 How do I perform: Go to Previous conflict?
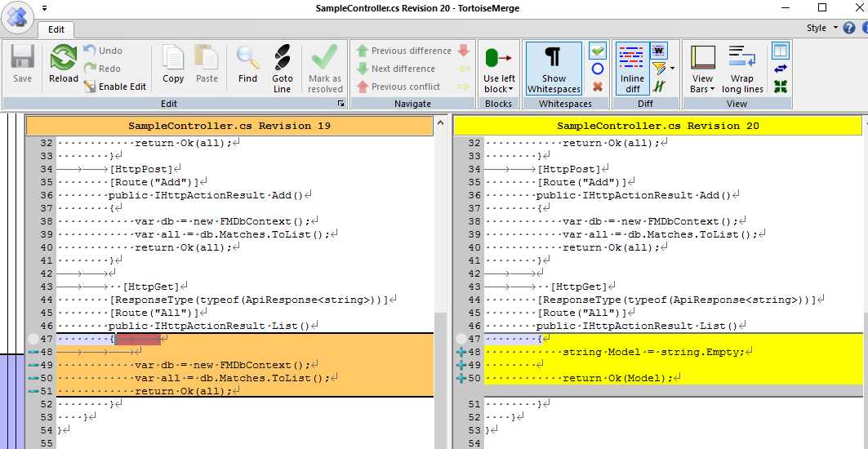coord(398,87)
